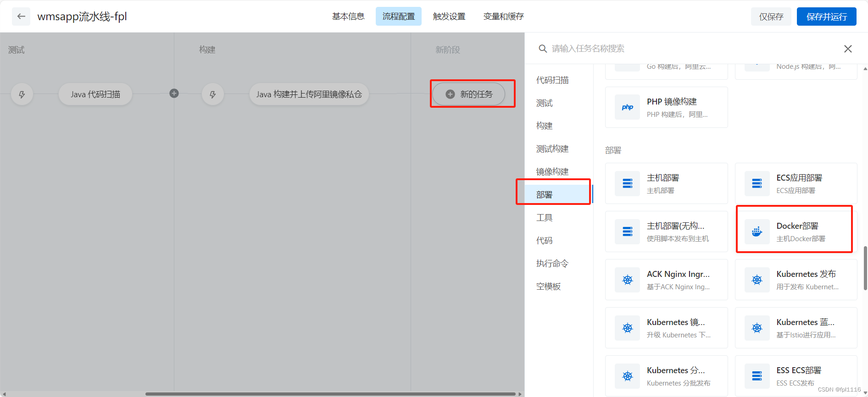Click the 保存并运行 button
868x397 pixels.
(x=827, y=17)
